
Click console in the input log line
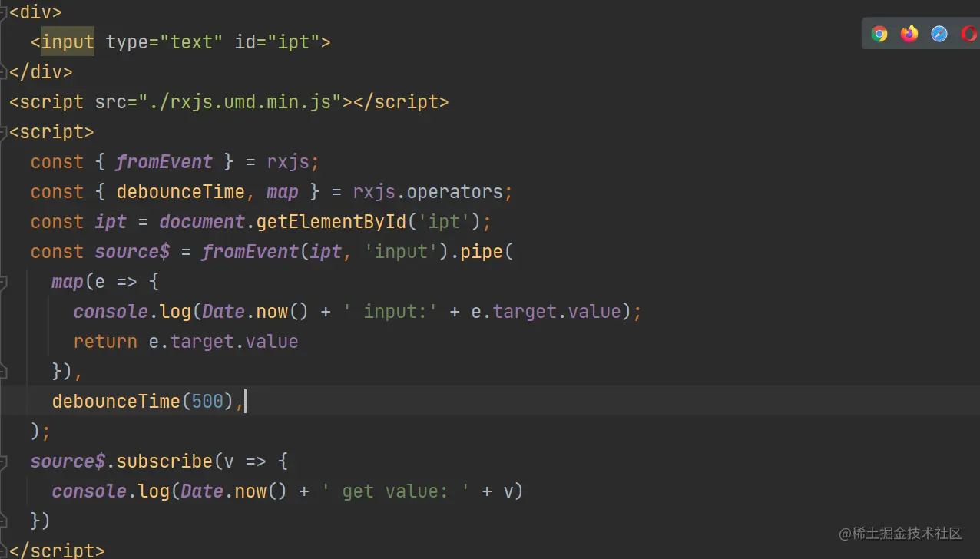point(111,312)
